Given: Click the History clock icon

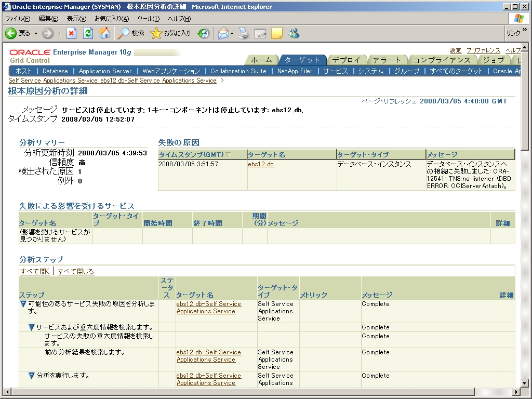Looking at the screenshot, I should pyautogui.click(x=204, y=33).
